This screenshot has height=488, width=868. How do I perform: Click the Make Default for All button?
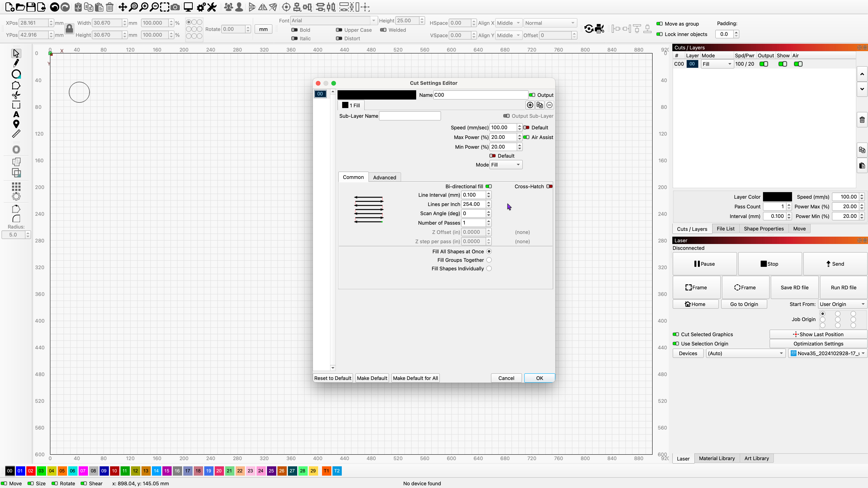[x=415, y=378]
